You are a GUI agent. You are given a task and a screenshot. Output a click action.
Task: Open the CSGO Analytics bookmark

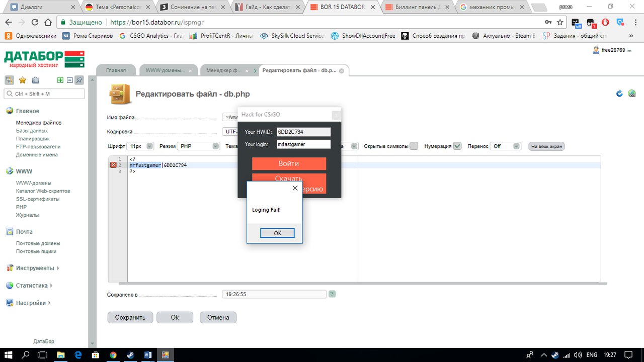pos(151,36)
